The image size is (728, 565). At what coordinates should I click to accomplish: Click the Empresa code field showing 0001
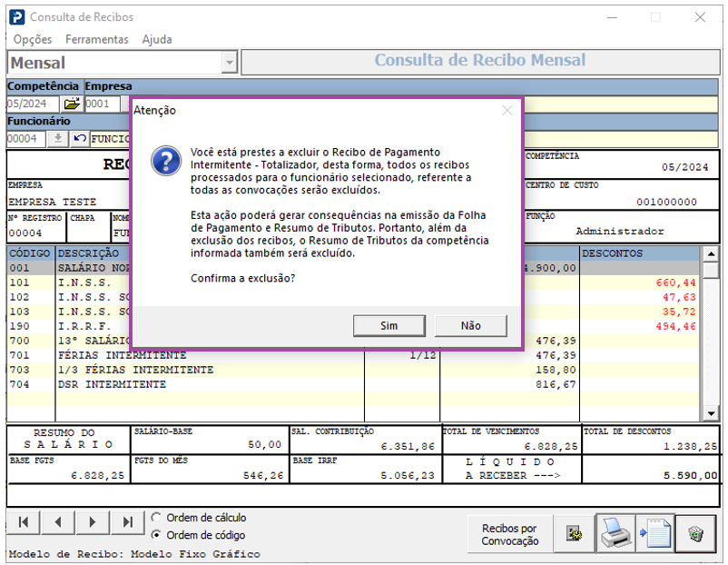pyautogui.click(x=103, y=104)
